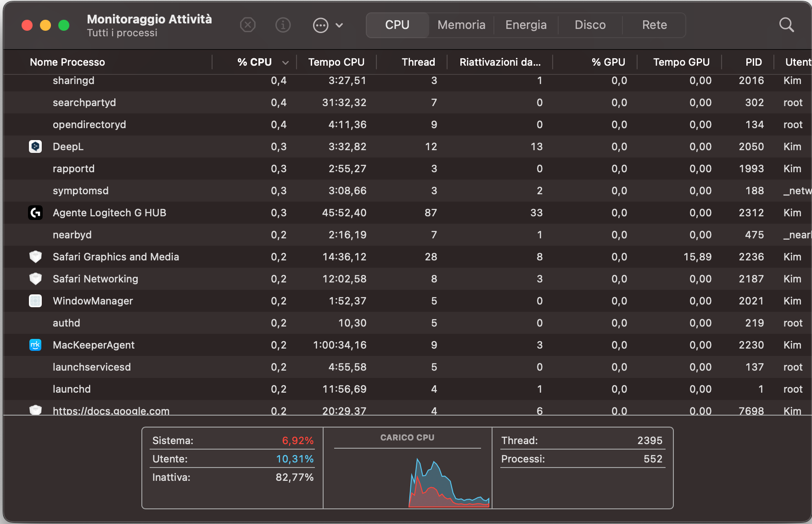Click the Sistema 6,92% value

click(297, 440)
